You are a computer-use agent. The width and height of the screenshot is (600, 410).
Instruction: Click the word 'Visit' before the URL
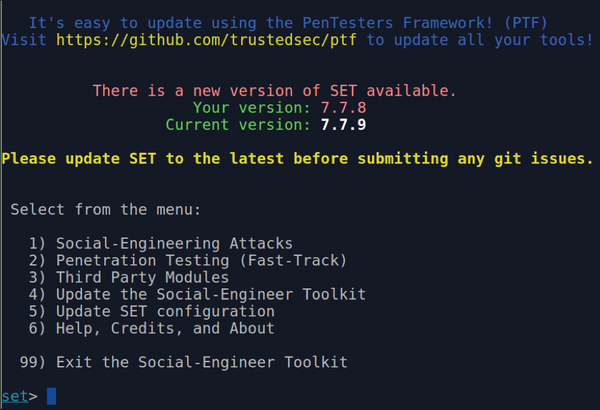tap(24, 40)
